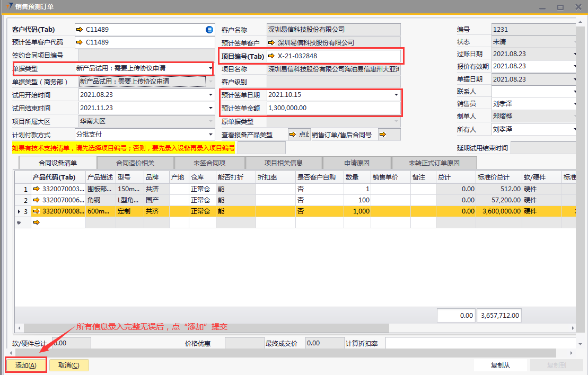Click the 取消(C) button

click(69, 365)
